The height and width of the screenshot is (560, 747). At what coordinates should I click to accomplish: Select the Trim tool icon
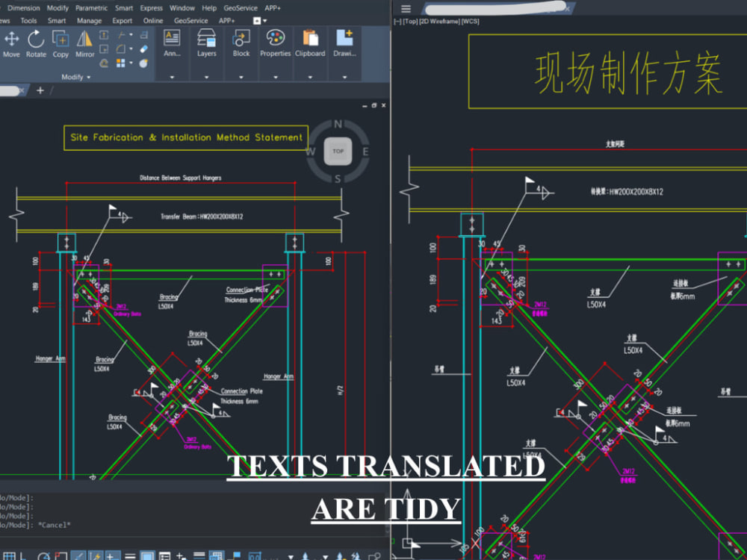coord(121,35)
